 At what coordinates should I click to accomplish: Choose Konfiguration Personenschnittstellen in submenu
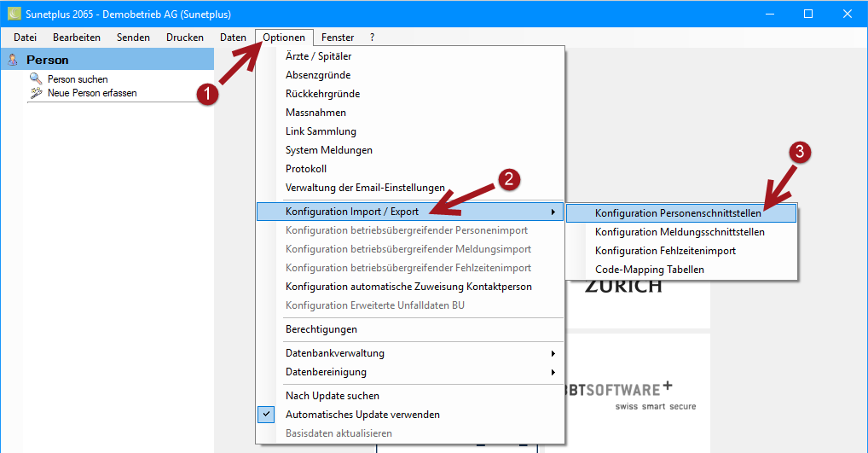pyautogui.click(x=681, y=213)
